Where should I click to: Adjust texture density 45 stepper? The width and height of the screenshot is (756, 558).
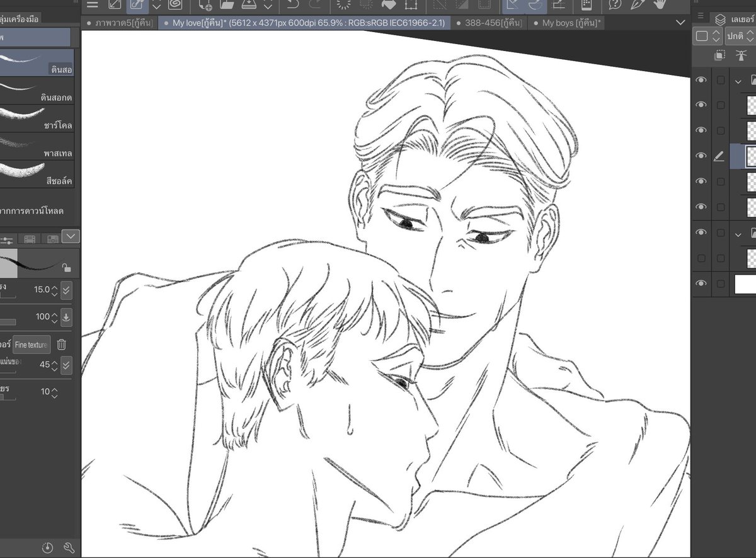pyautogui.click(x=54, y=365)
